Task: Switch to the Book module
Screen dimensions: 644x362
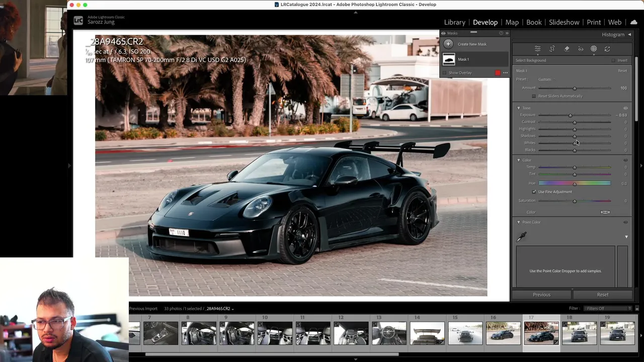Action: coord(534,22)
